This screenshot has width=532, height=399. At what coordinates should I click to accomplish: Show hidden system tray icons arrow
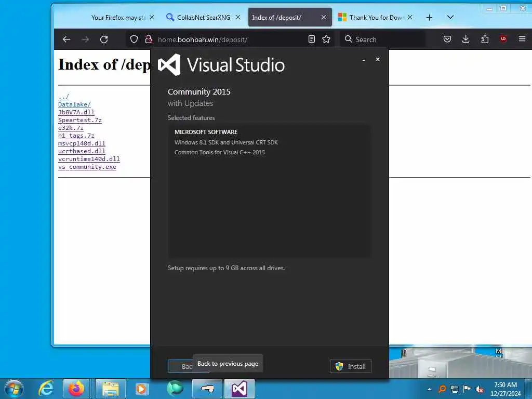pos(429,389)
